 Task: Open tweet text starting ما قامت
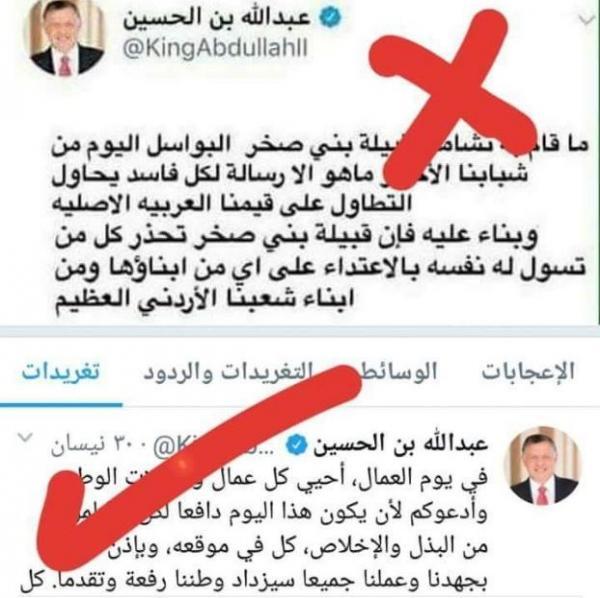(x=320, y=225)
